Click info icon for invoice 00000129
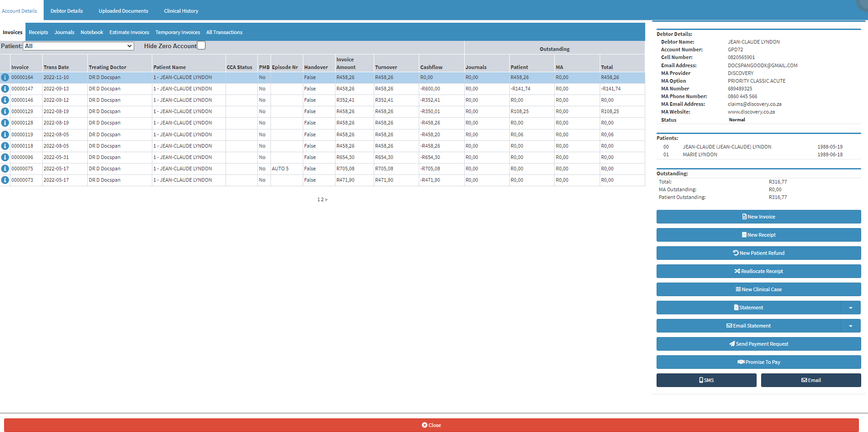This screenshot has width=868, height=432. 5,112
